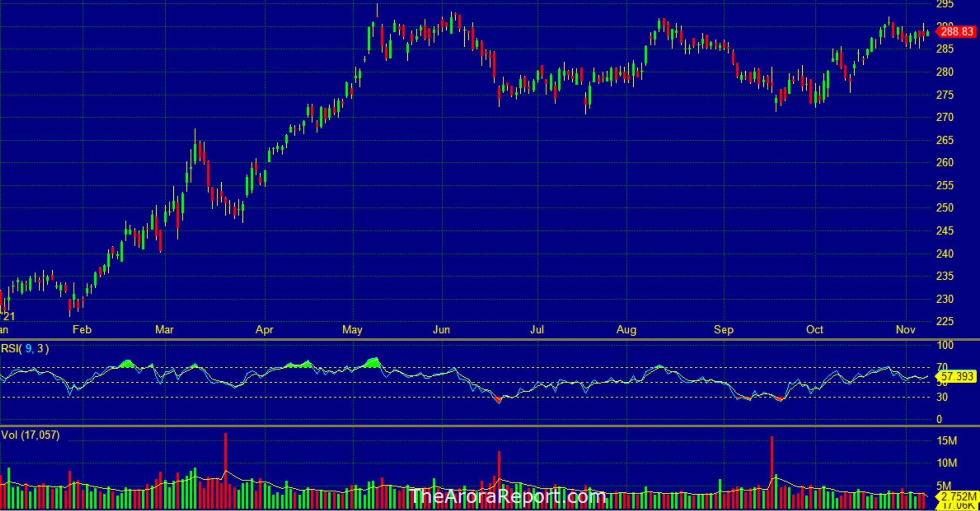Click the tall red volume spike in mid-June
This screenshot has height=511, width=980.
pyautogui.click(x=499, y=480)
